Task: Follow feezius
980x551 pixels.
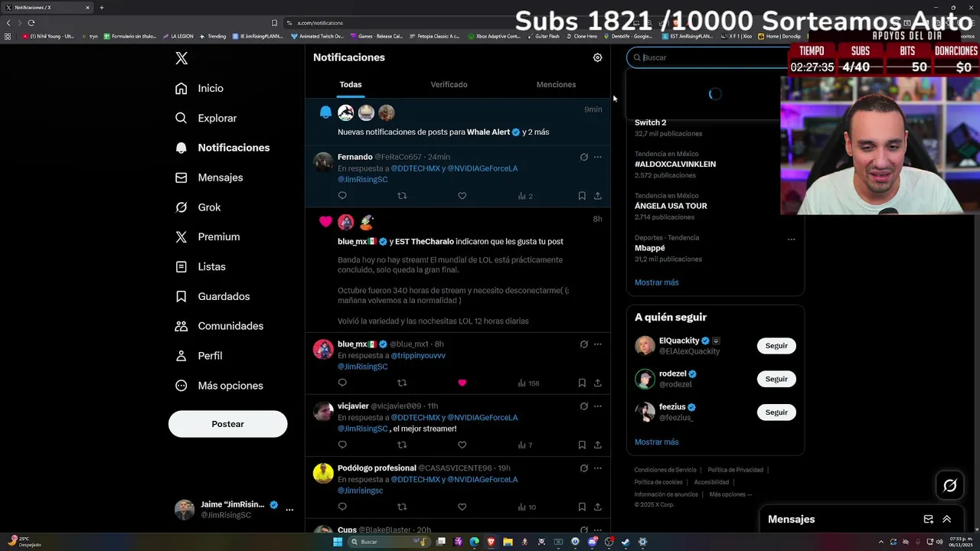Action: click(x=776, y=412)
